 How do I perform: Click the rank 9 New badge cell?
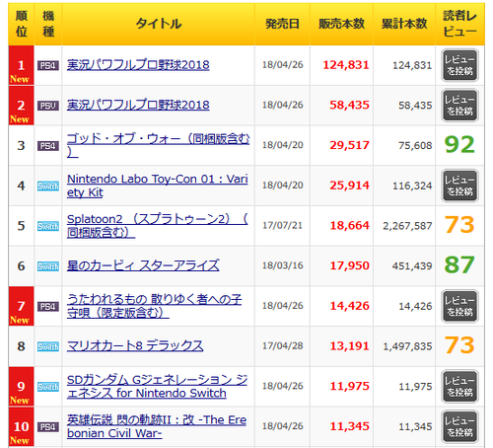[x=21, y=387]
